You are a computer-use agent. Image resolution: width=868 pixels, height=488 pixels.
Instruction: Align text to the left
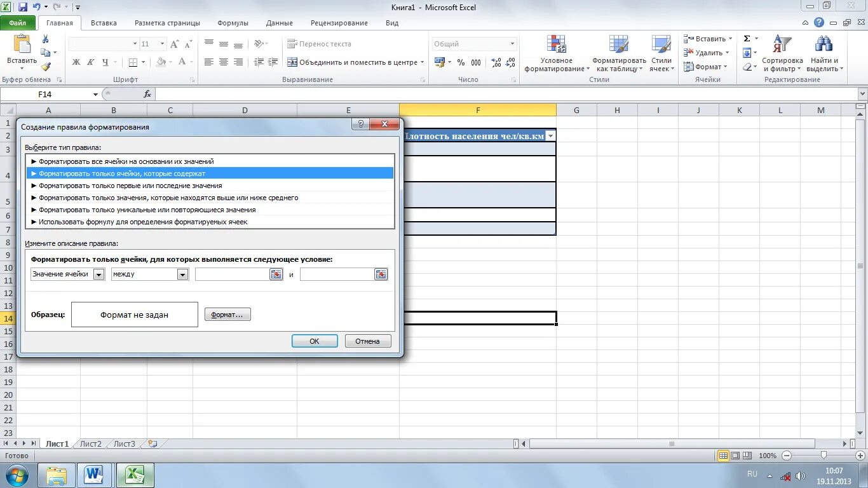208,62
